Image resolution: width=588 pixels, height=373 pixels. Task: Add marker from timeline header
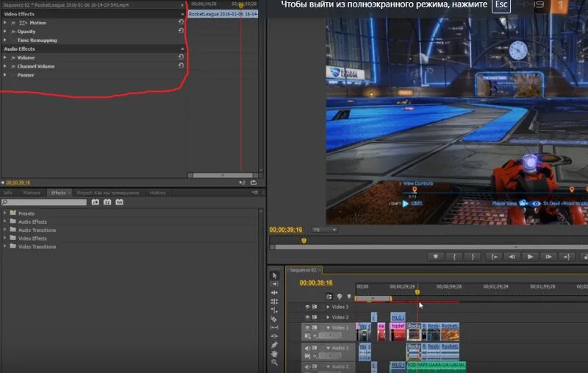(x=349, y=296)
